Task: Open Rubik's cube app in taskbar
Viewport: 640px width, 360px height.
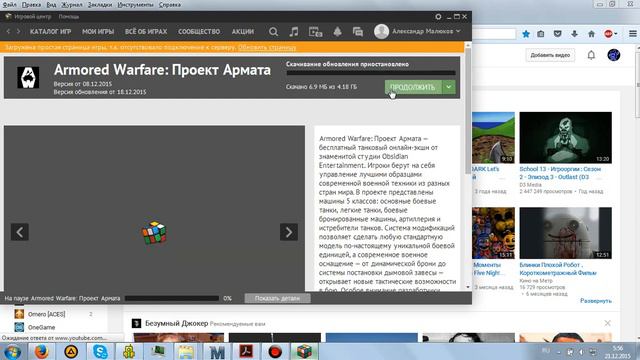Action: click(304, 351)
